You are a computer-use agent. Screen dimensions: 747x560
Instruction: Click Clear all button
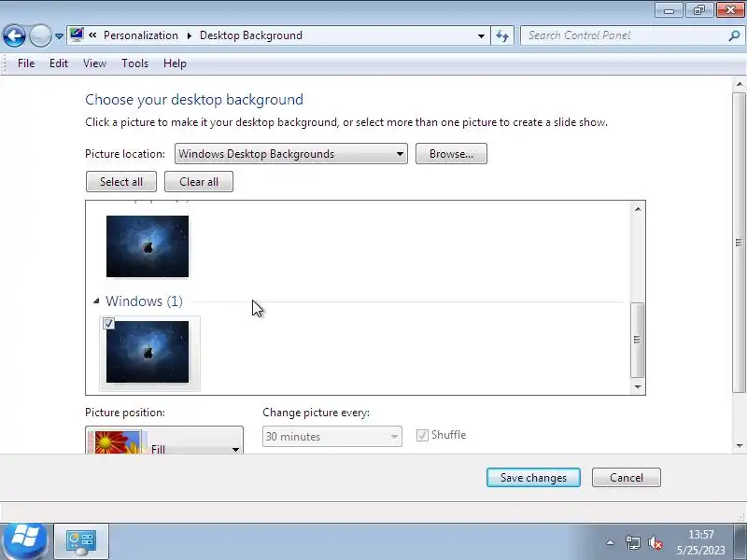pyautogui.click(x=199, y=181)
